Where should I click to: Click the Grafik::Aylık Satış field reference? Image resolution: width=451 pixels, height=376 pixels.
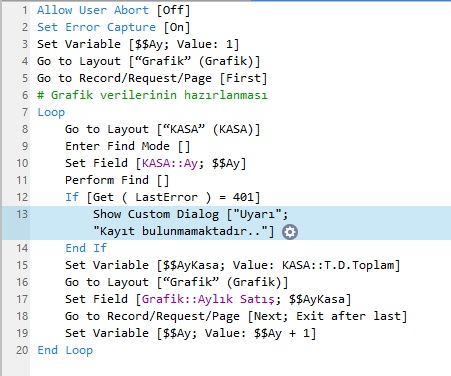[208, 299]
